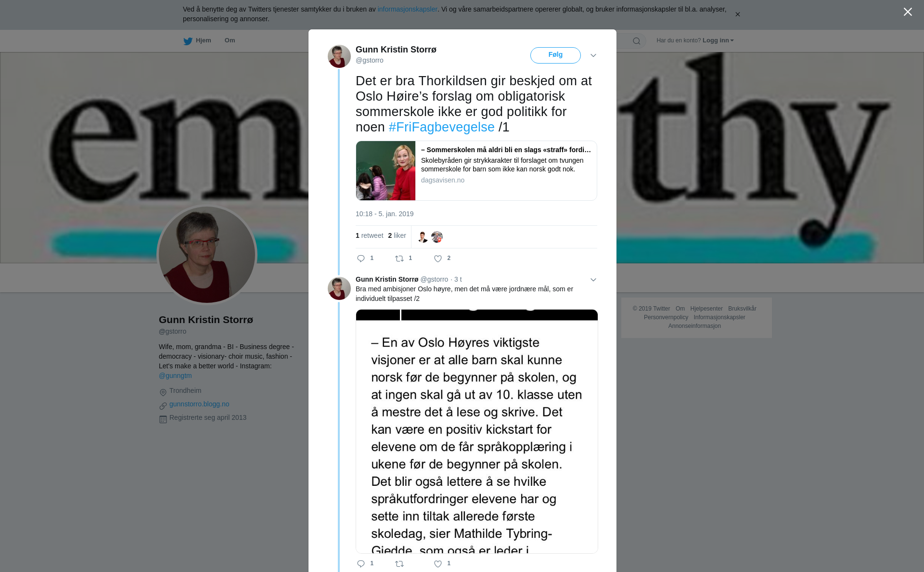Like the main tweet with heart icon

click(438, 259)
